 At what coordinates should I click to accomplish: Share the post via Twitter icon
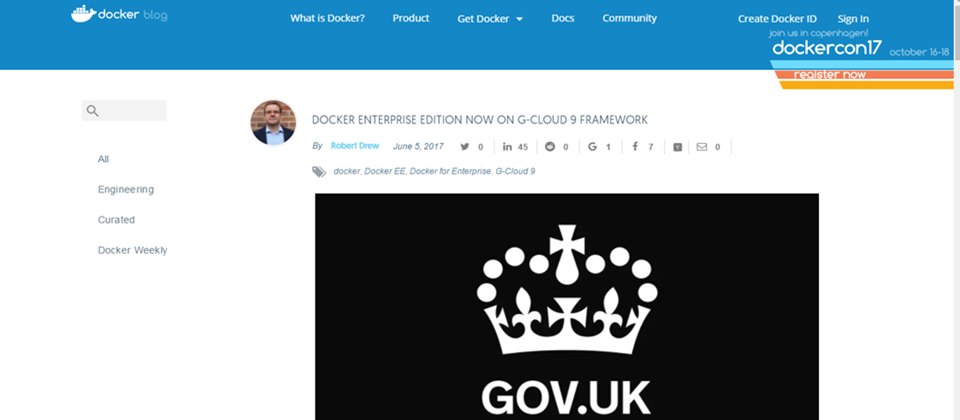[465, 147]
